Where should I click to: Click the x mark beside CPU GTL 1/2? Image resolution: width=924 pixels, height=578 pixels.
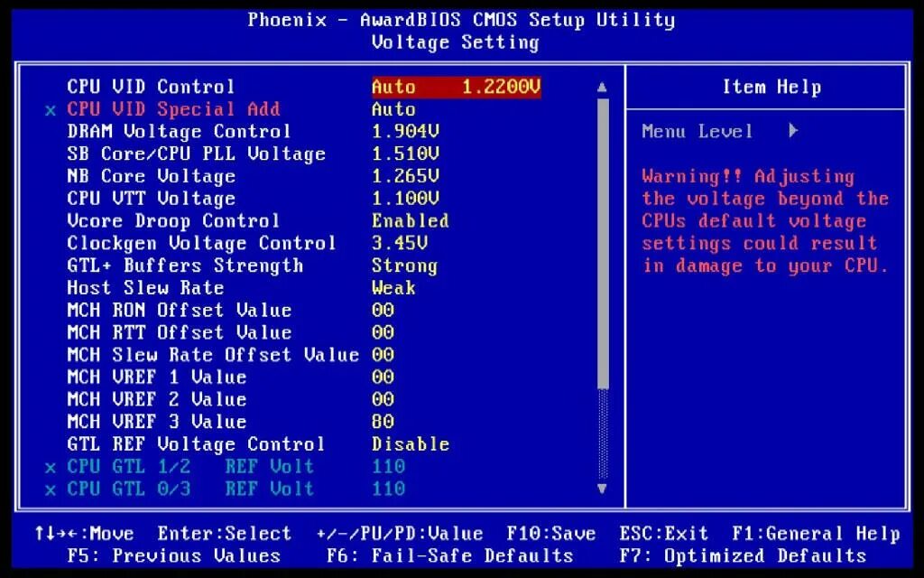(51, 468)
